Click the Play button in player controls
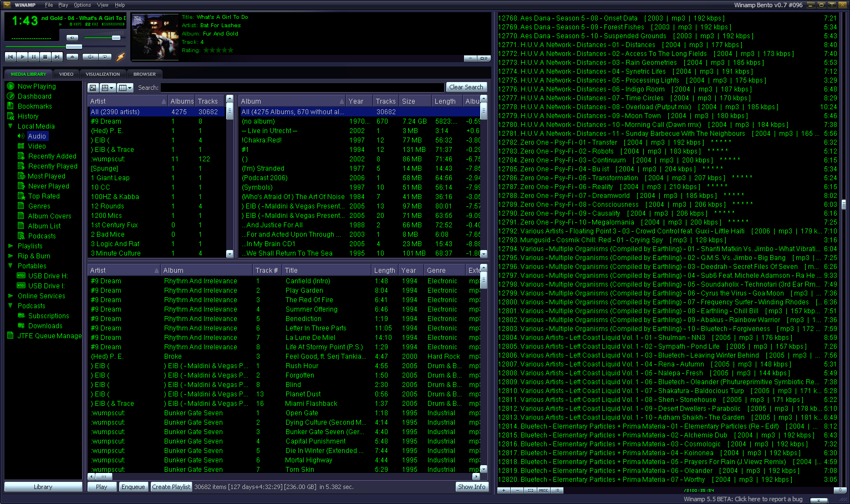 point(22,57)
